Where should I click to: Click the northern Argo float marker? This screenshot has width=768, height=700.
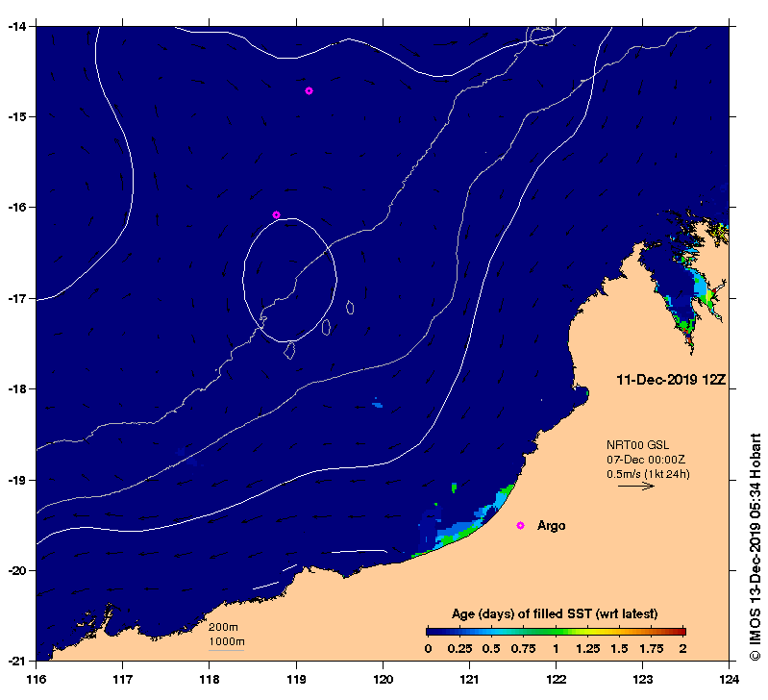tap(309, 90)
